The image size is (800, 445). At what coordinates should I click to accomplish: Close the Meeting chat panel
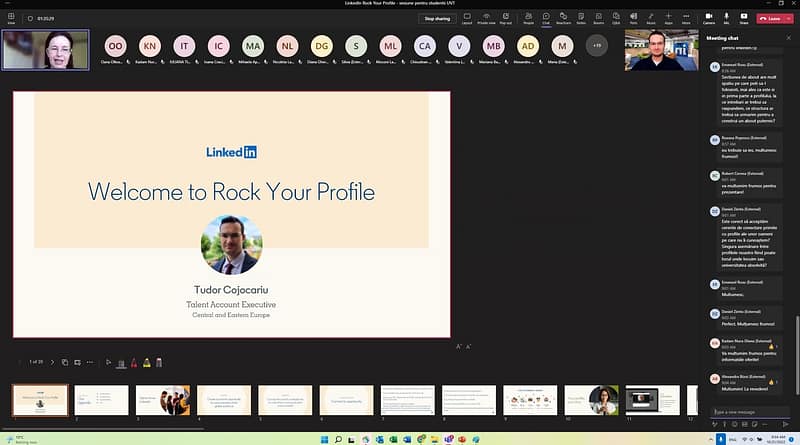coord(789,38)
